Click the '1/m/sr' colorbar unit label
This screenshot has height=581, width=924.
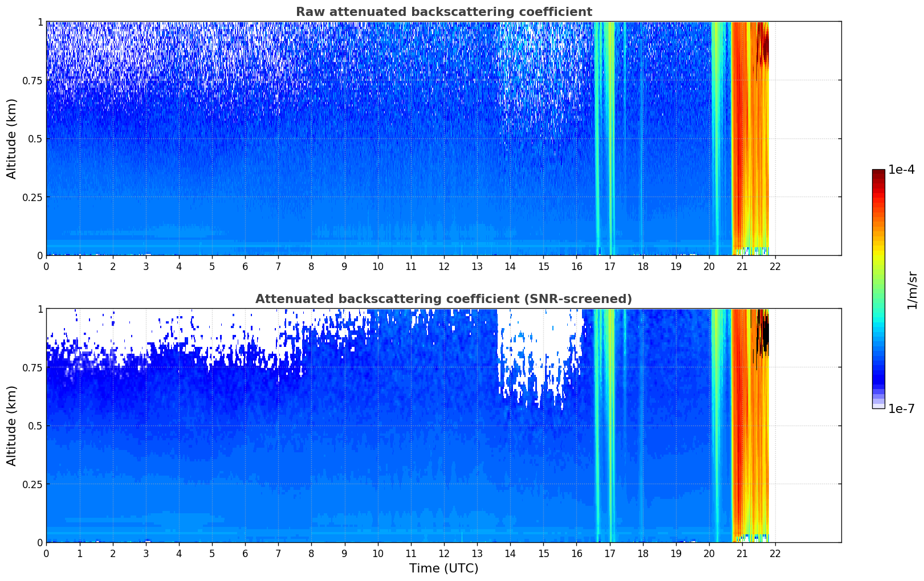click(x=912, y=290)
